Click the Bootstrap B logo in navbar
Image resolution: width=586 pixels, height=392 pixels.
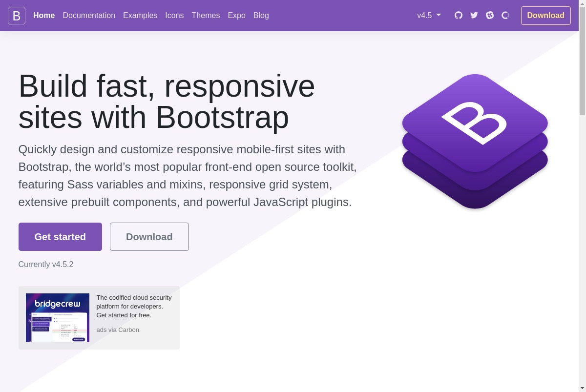17,16
